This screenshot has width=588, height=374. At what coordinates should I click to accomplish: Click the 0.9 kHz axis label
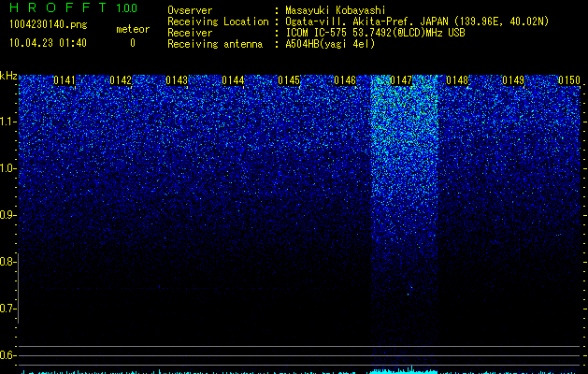7,215
